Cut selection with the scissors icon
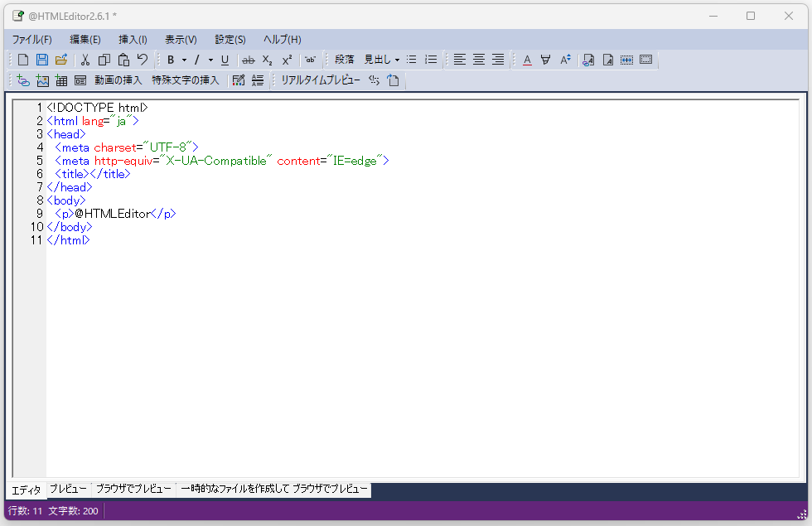Viewport: 812px width, 526px height. point(85,60)
